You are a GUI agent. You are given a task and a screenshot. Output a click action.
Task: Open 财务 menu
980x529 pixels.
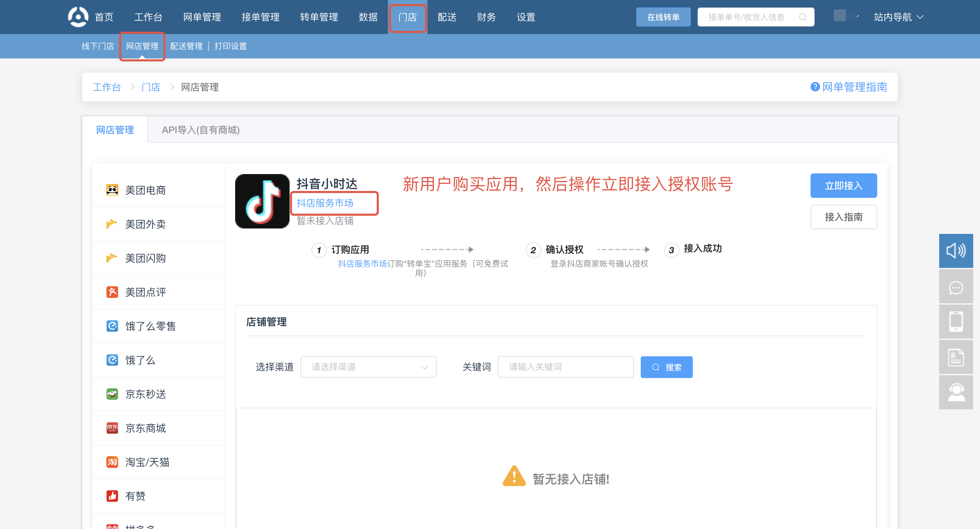coord(487,17)
